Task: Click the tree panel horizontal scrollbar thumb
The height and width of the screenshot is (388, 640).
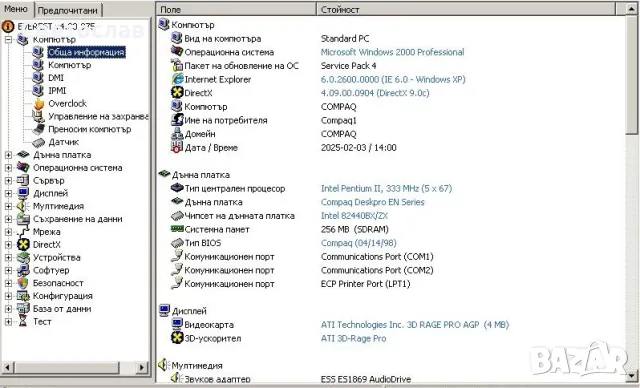Action: 67,367
